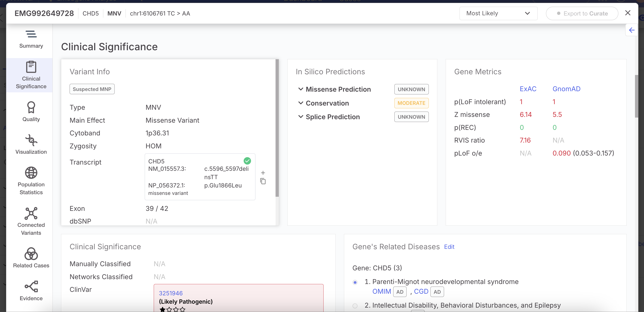This screenshot has width=644, height=312.
Task: Select the Clinical Significance sidebar tab
Action: [31, 75]
